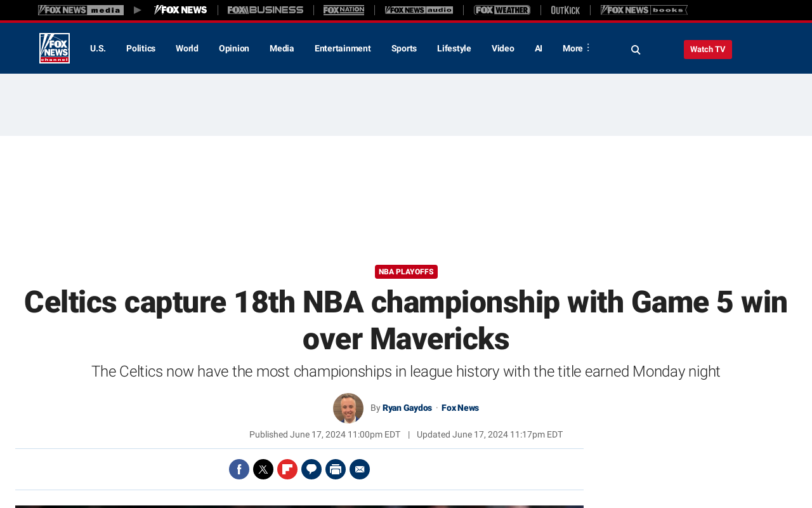The height and width of the screenshot is (508, 812).
Task: Click the Published June 17 timestamp
Action: coord(325,435)
